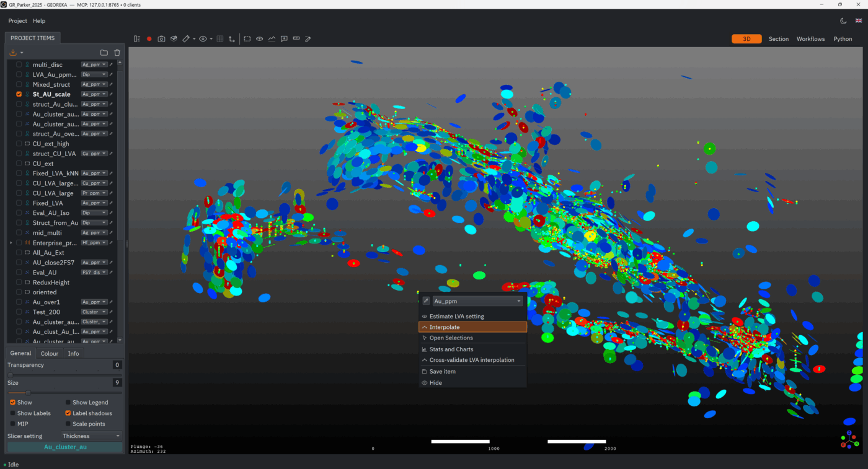Add annotation with comment plus icon
The image size is (868, 469).
coord(284,39)
